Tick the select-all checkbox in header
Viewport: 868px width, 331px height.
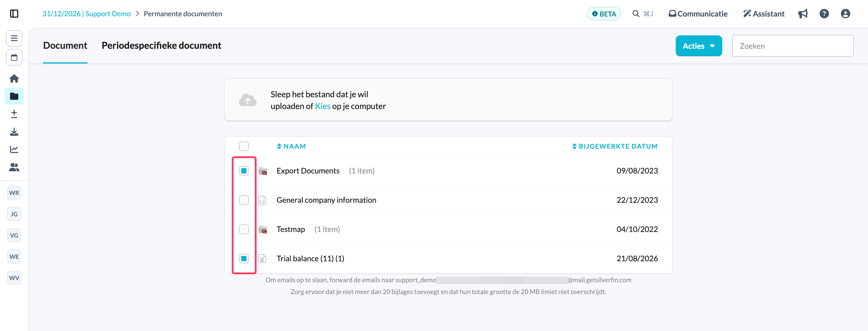(x=244, y=146)
